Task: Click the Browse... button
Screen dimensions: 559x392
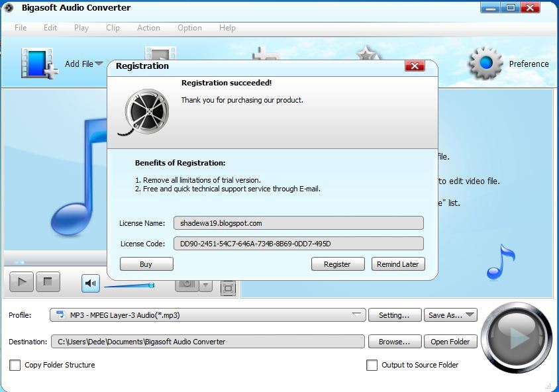Action: (x=395, y=342)
